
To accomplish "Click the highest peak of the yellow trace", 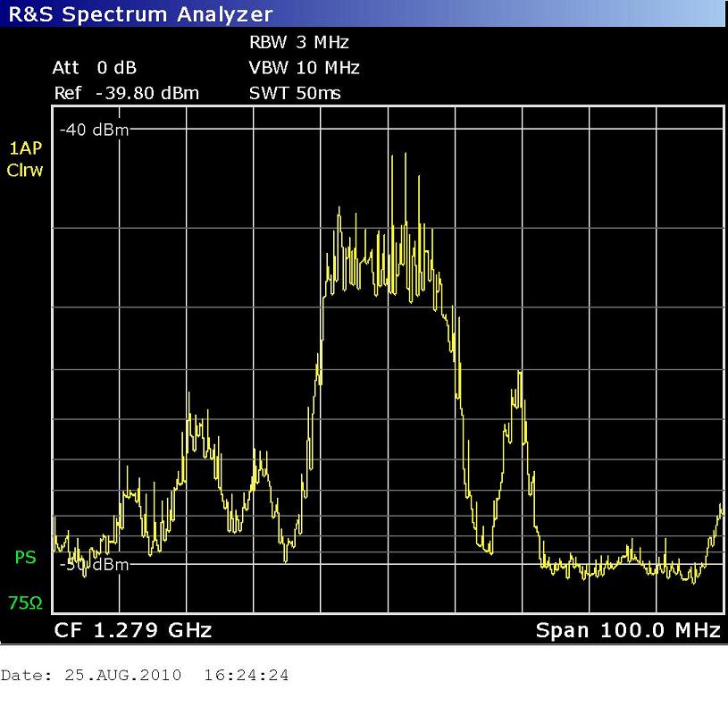I will point(391,157).
